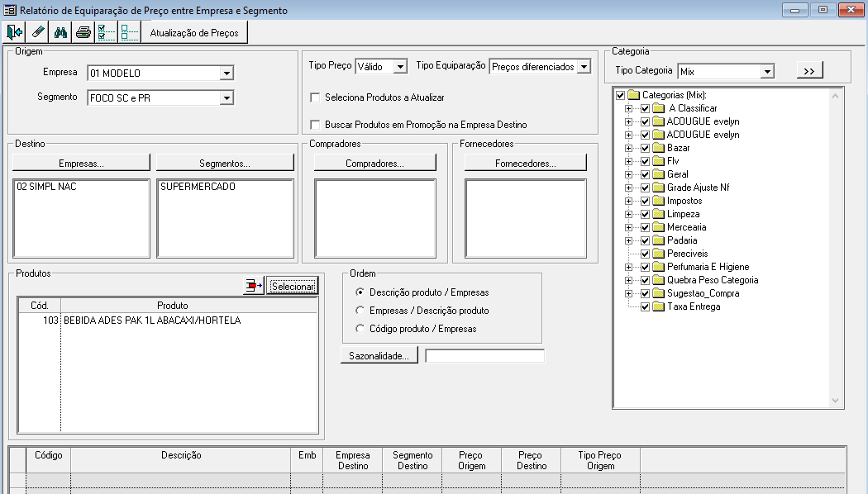Select the first ACOUGUE evelyn tree item
The width and height of the screenshot is (868, 494).
(703, 121)
